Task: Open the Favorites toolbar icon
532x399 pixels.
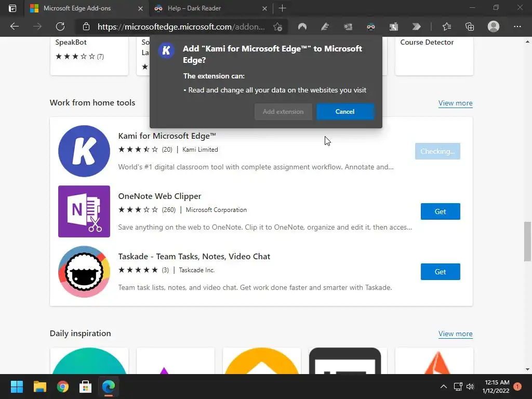Action: [447, 26]
